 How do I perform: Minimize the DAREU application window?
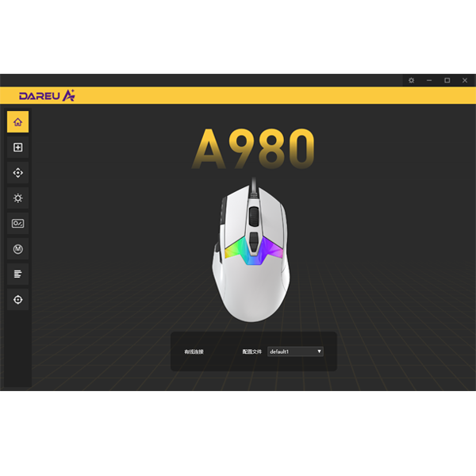point(429,80)
